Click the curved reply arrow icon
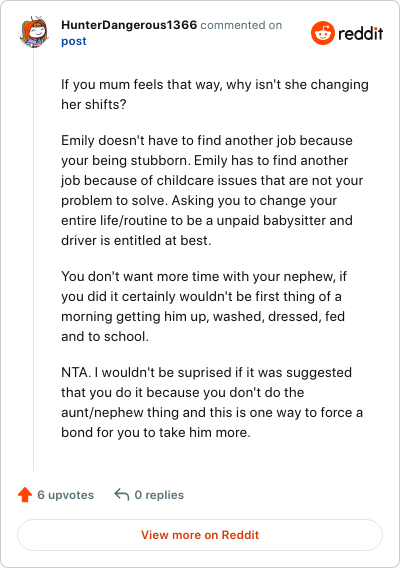400x568 pixels. pyautogui.click(x=122, y=494)
